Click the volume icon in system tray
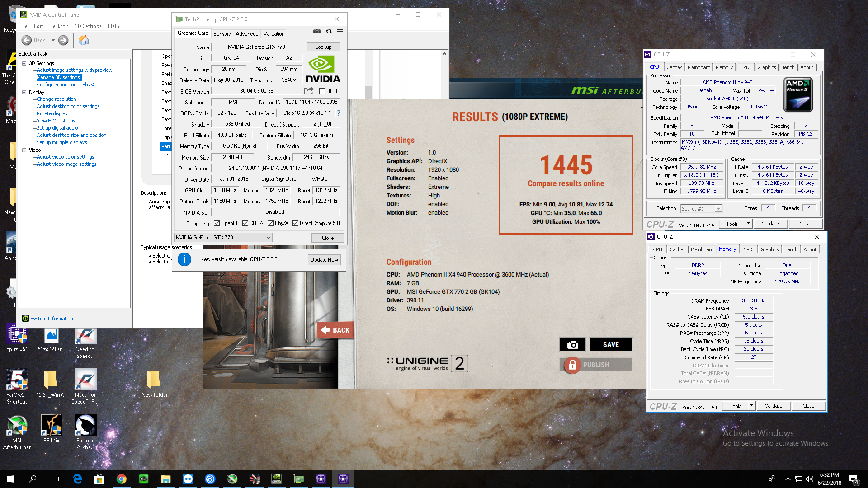 [x=810, y=479]
